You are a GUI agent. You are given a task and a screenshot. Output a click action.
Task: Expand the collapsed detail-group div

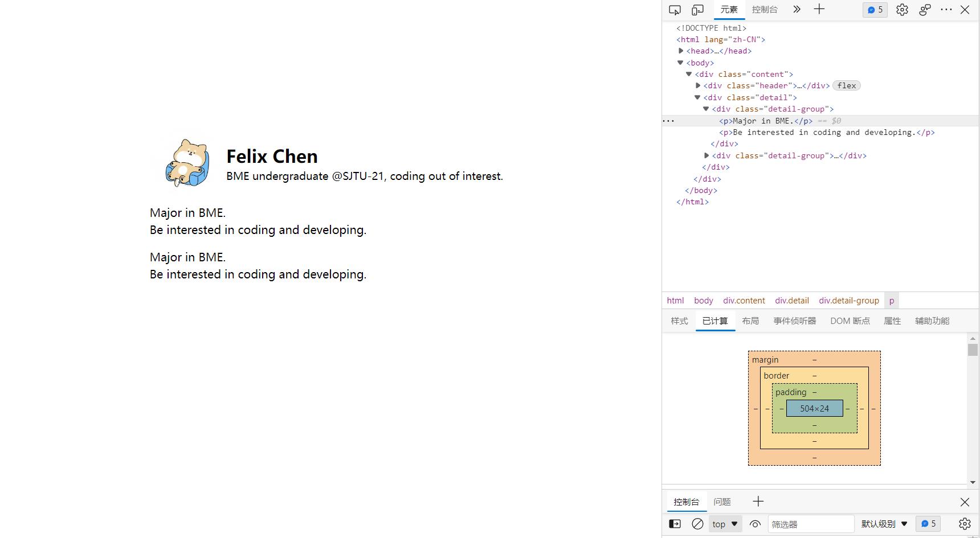click(x=707, y=155)
